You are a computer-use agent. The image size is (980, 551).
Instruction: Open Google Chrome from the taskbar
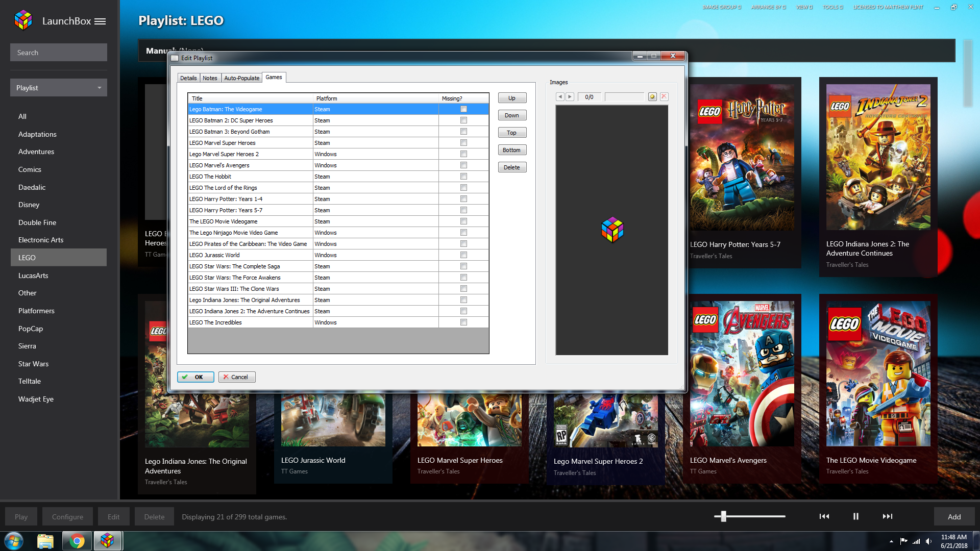click(77, 541)
